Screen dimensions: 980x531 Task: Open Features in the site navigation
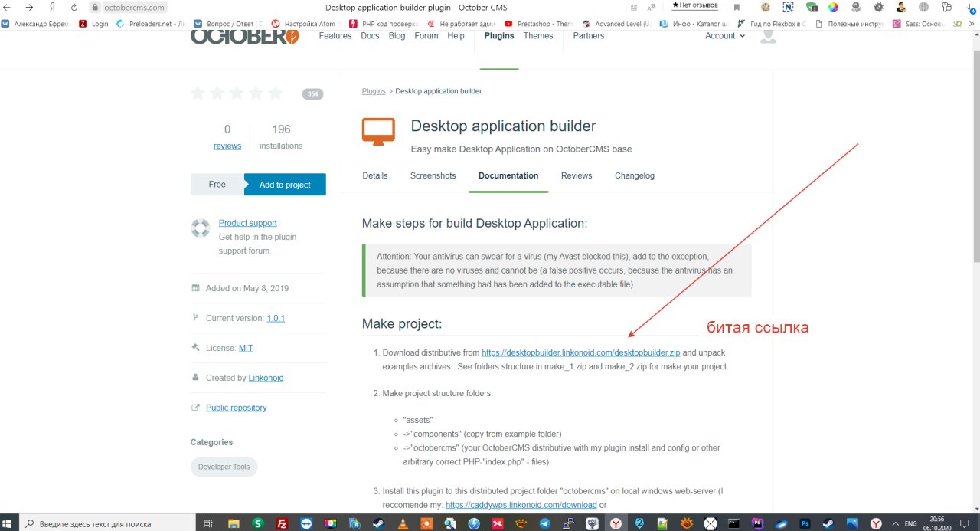[335, 36]
